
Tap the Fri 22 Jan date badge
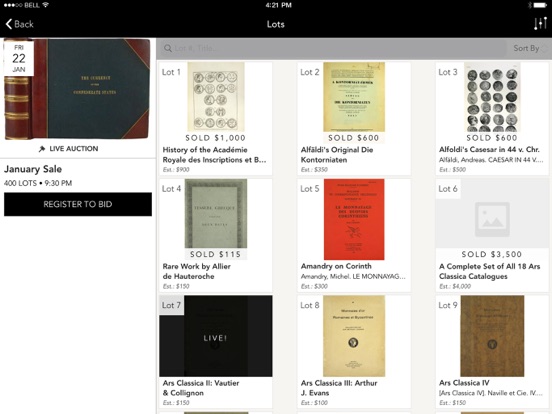click(19, 58)
